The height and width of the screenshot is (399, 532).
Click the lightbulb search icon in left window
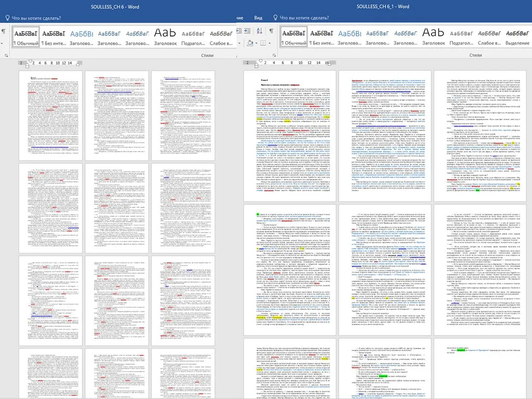[x=7, y=18]
